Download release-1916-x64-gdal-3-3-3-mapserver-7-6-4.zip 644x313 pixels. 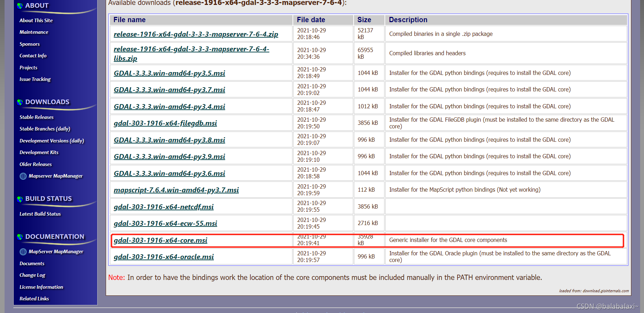coord(196,34)
